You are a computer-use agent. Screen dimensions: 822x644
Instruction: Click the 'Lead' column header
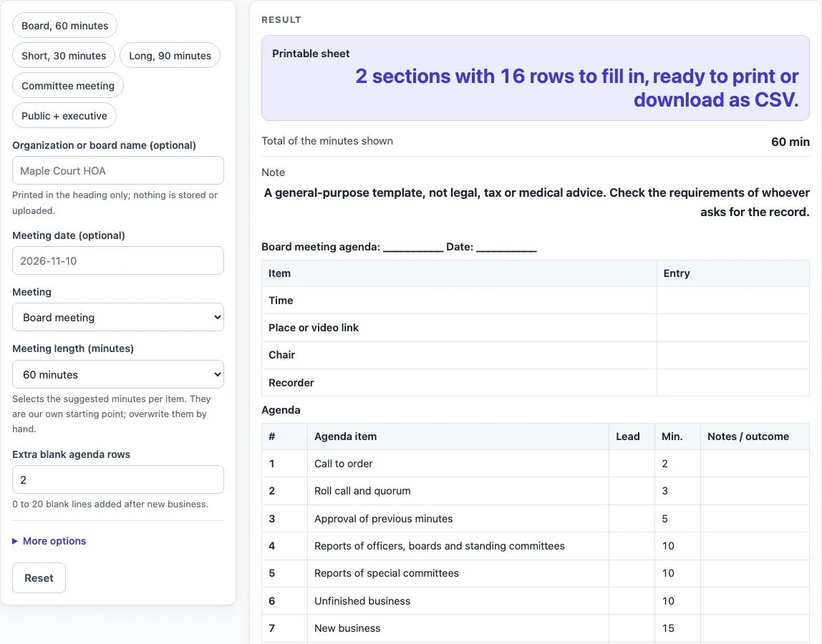click(627, 436)
